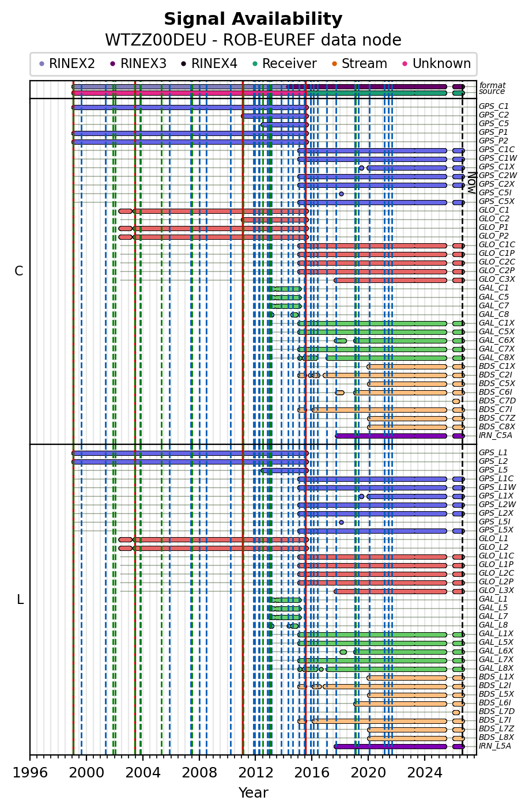
Task: Click the GPS_C1 row label
Action: [494, 107]
